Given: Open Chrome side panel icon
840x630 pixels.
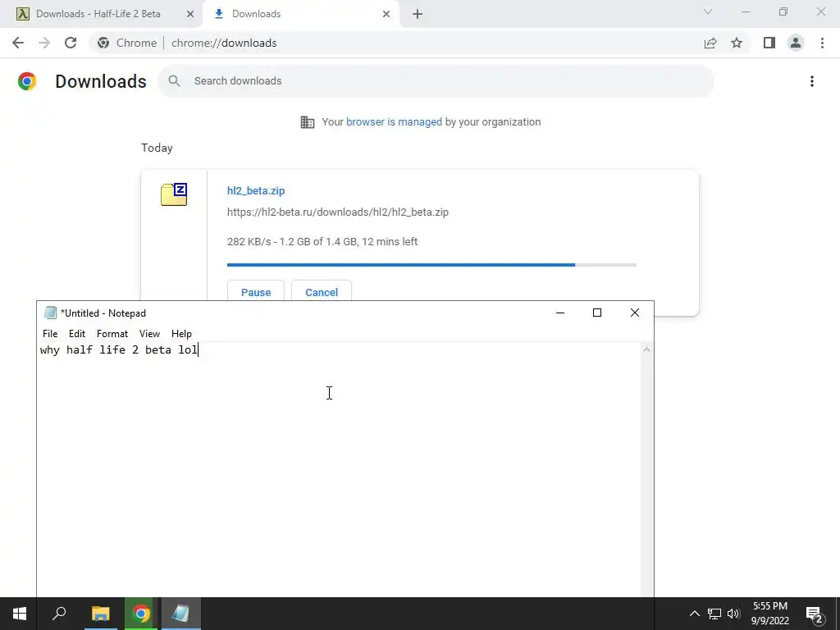Looking at the screenshot, I should (769, 43).
